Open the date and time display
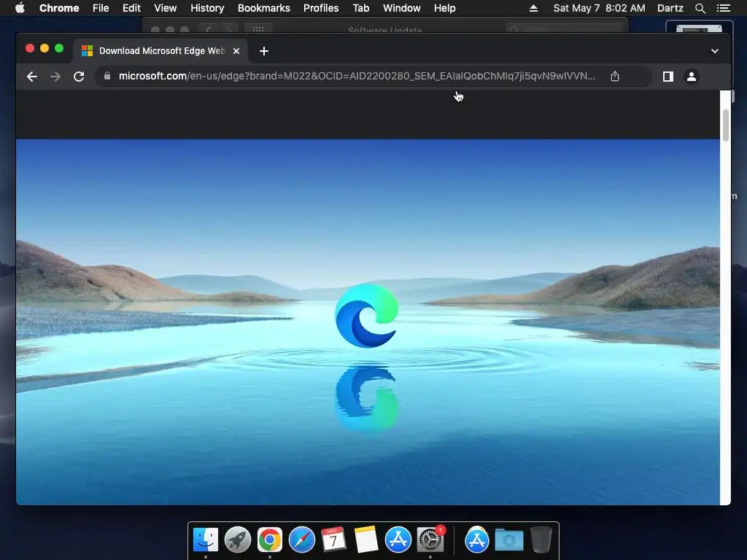747x560 pixels. [600, 8]
